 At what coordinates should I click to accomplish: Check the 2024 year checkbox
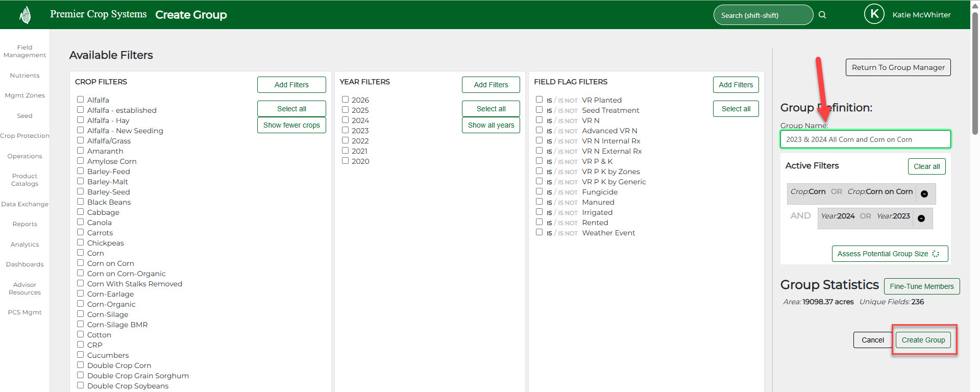345,120
